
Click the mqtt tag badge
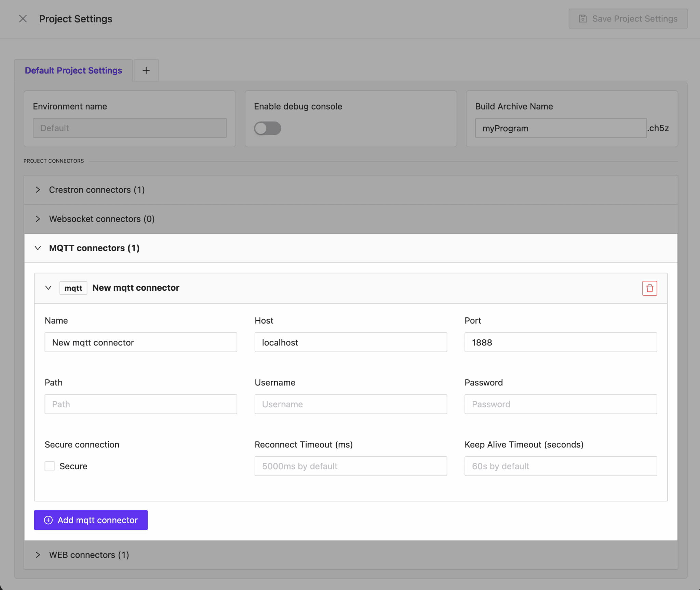[x=73, y=288]
